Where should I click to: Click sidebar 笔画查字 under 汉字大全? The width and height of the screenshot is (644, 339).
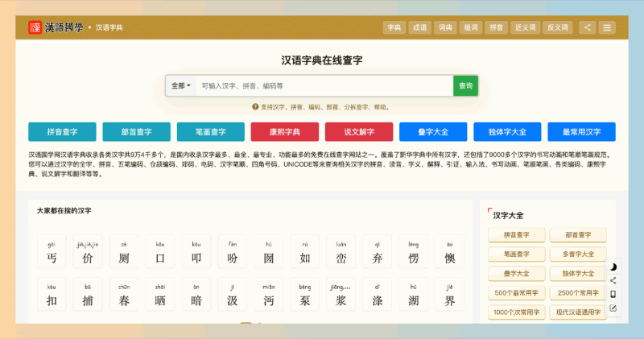click(517, 254)
